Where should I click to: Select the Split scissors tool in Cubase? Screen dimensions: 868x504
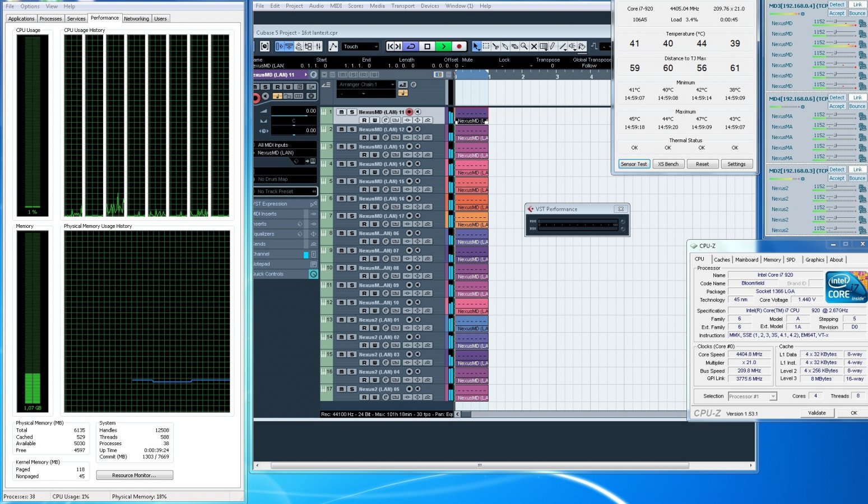[x=495, y=46]
